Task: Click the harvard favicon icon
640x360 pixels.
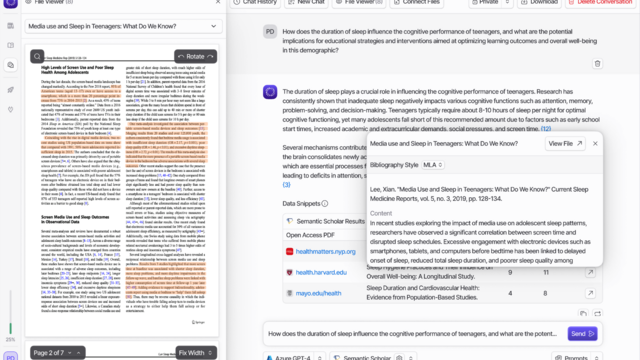Action: 289,272
